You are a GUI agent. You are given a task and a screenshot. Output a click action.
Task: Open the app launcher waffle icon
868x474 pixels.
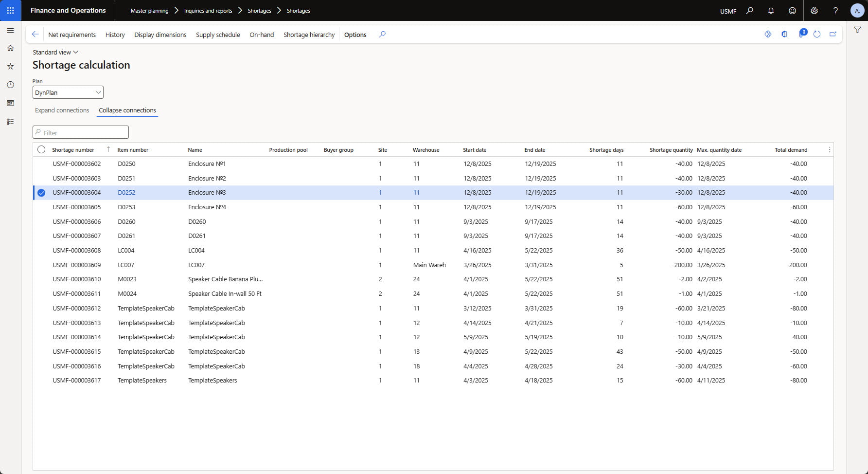(10, 10)
